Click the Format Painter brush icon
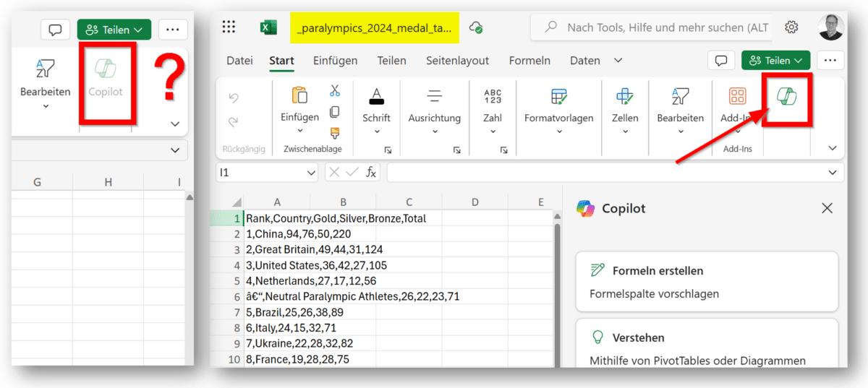This screenshot has width=868, height=388. [334, 132]
